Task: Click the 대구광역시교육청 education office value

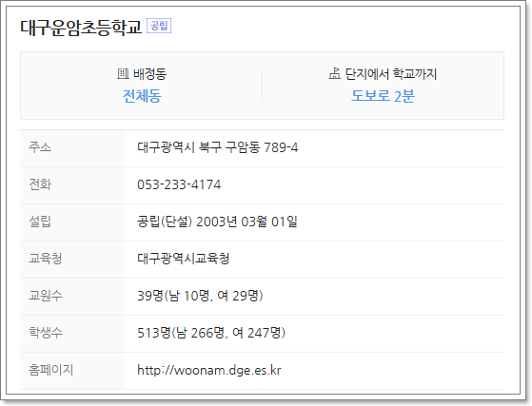Action: click(184, 259)
